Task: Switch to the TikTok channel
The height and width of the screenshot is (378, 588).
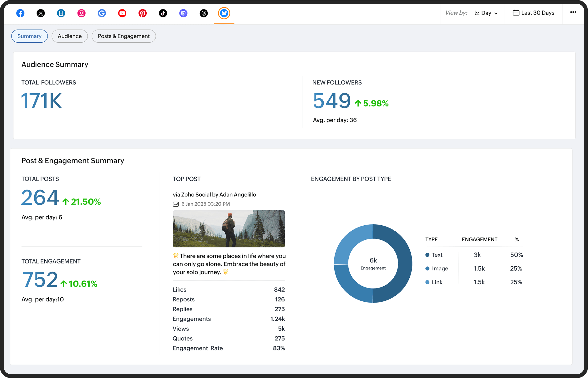Action: click(x=163, y=13)
